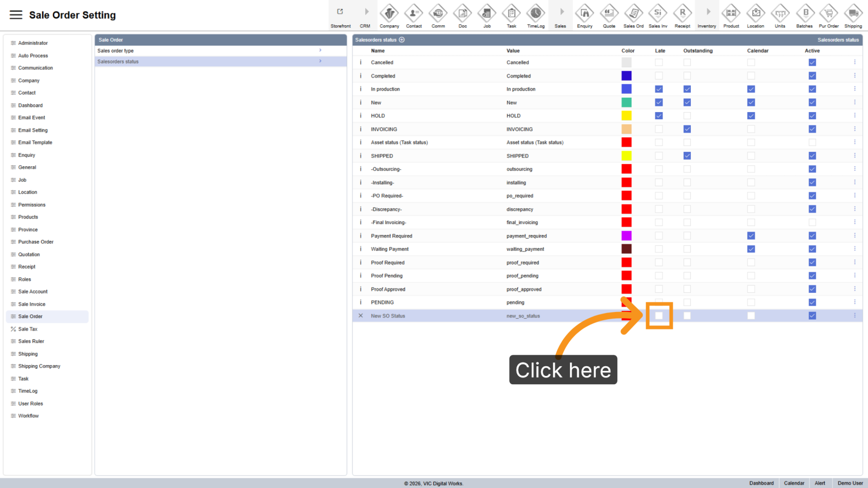Edit the New SO Status name field
This screenshot has width=868, height=488.
click(x=388, y=316)
